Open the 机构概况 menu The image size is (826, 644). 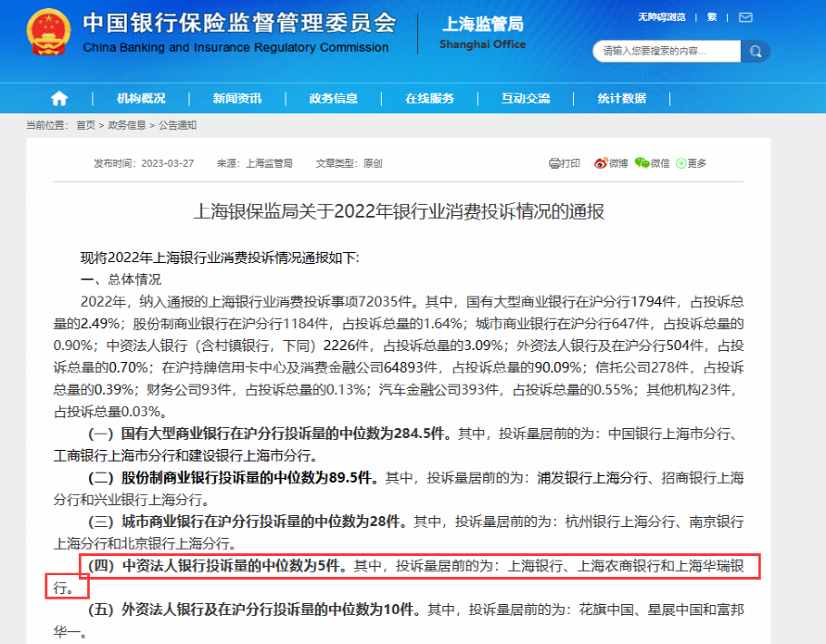tap(141, 99)
